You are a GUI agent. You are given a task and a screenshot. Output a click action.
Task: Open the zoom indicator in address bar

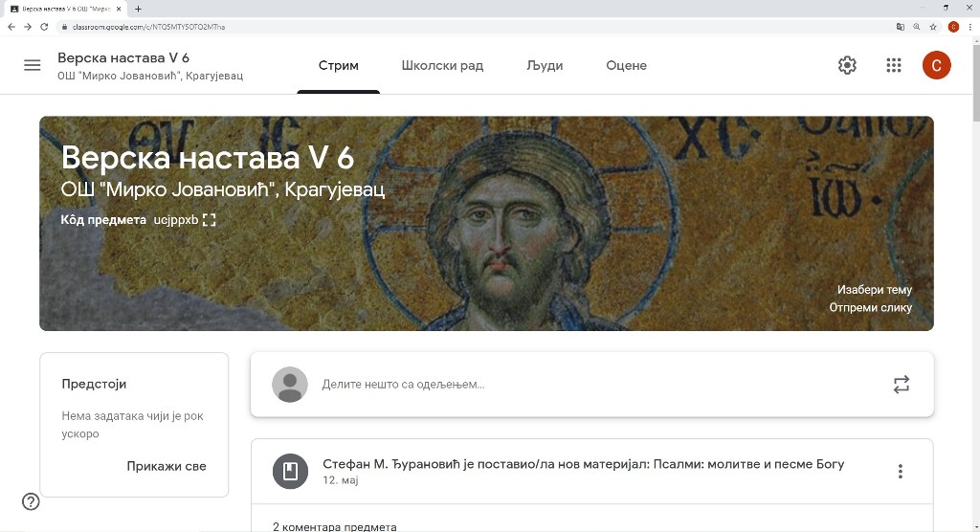coord(916,27)
